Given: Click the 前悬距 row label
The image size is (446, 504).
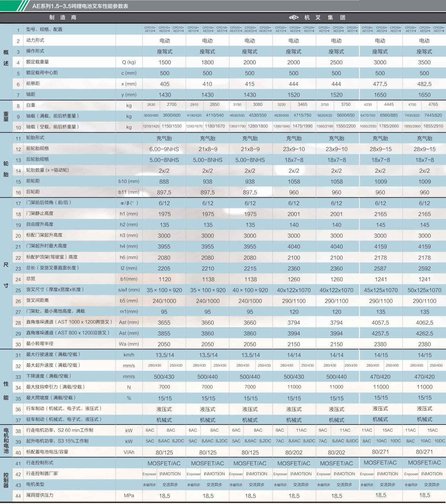Looking at the screenshot, I should point(33,84).
